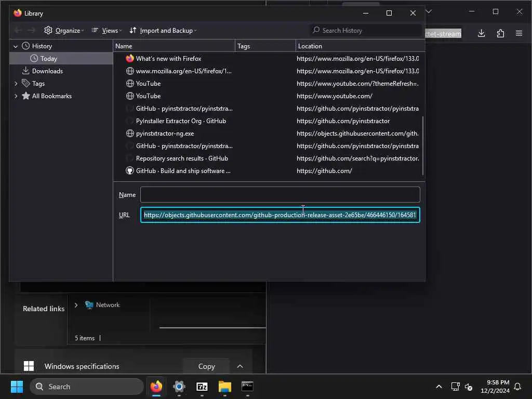
Task: Select GitHub · Build and ship software entry
Action: click(268, 171)
